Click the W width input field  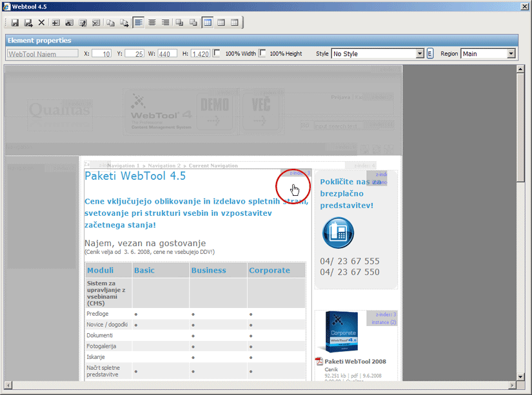pos(167,54)
